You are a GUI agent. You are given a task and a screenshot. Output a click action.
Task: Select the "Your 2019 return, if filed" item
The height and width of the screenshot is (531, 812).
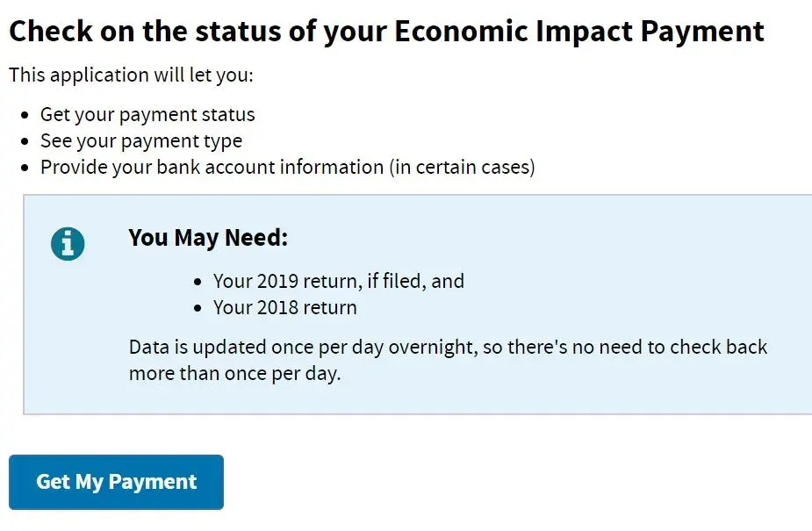pos(338,281)
